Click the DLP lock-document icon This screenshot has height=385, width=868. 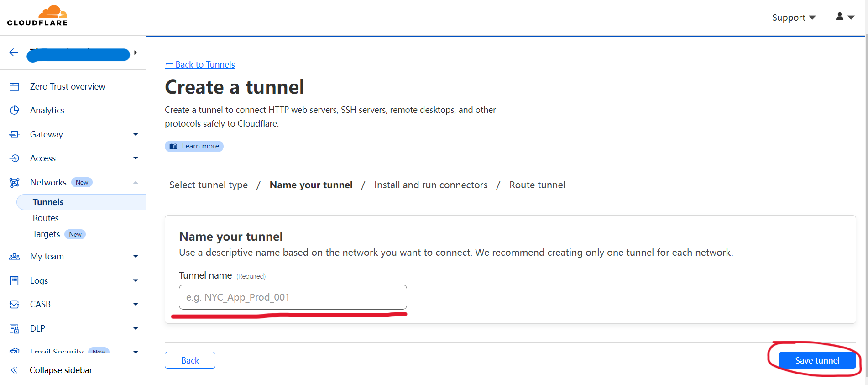coord(15,328)
